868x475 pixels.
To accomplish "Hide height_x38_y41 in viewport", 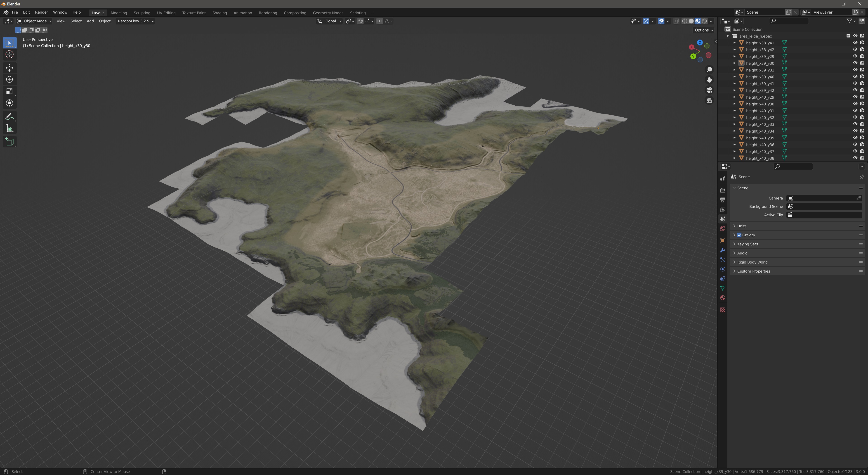I will pyautogui.click(x=855, y=43).
